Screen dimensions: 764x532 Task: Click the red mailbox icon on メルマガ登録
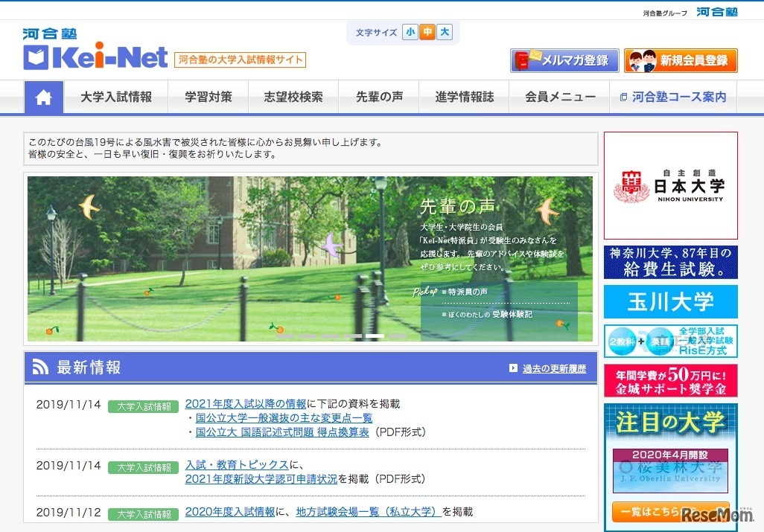521,60
